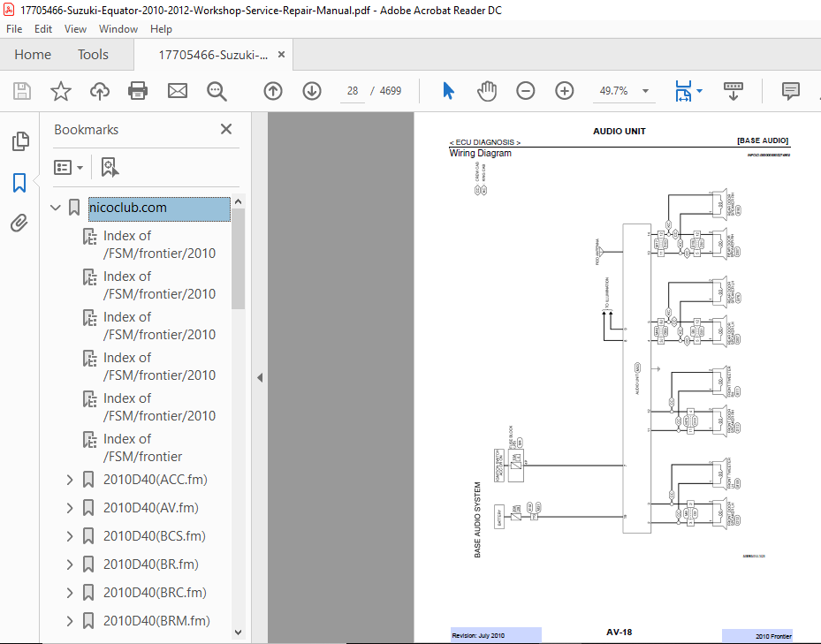821x644 pixels.
Task: Open the first Index of /FSM/frontier/2010 bookmark
Action: [159, 245]
